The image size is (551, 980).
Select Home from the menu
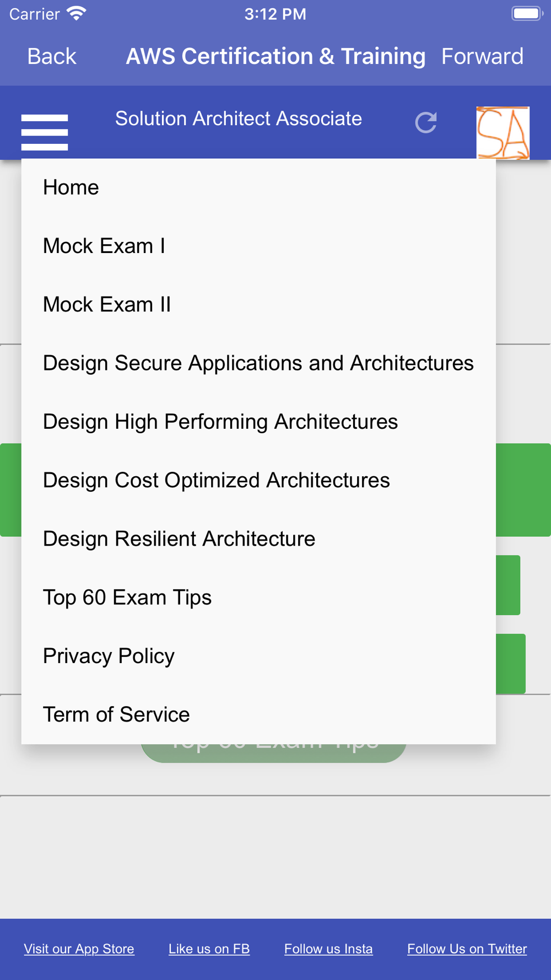click(x=71, y=187)
